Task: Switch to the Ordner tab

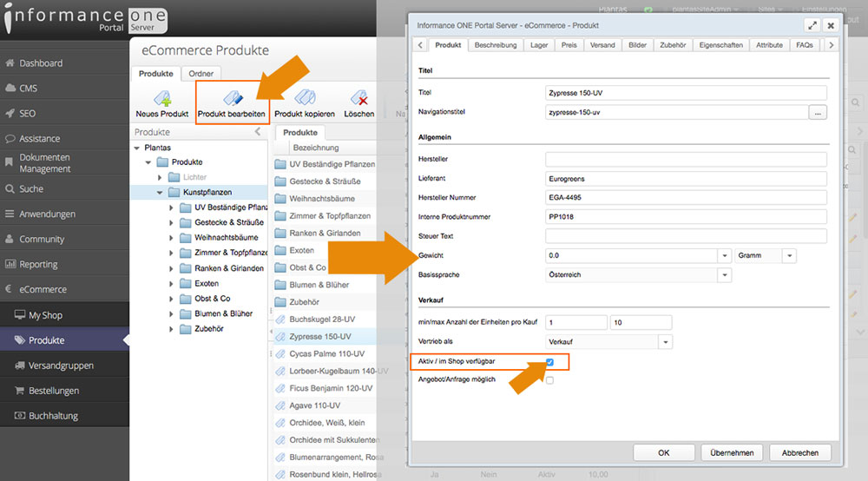Action: tap(201, 74)
